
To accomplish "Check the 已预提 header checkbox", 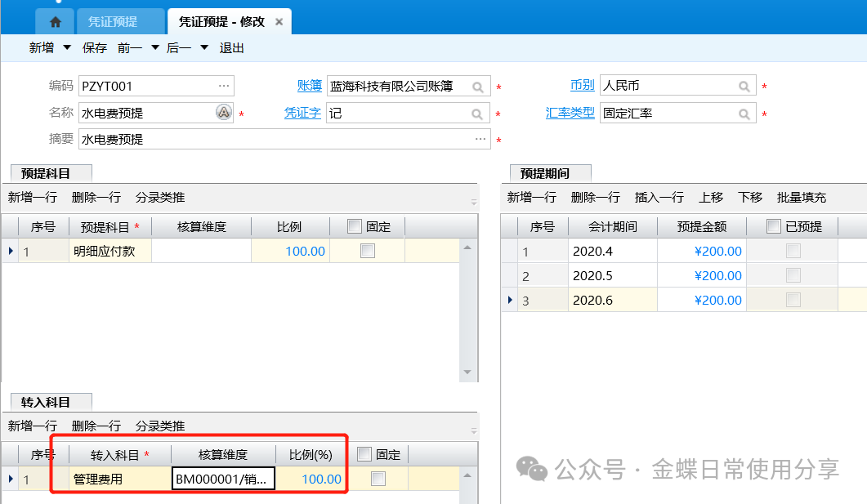I will pos(774,226).
